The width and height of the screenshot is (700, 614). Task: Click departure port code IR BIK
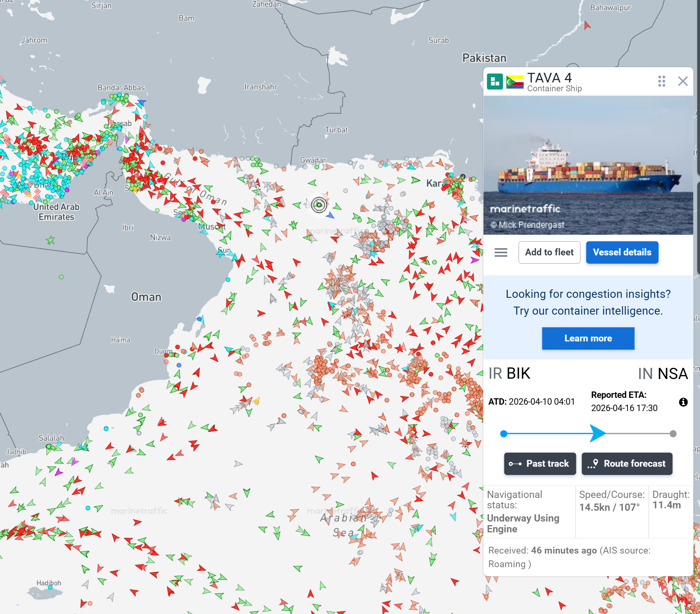(x=509, y=373)
